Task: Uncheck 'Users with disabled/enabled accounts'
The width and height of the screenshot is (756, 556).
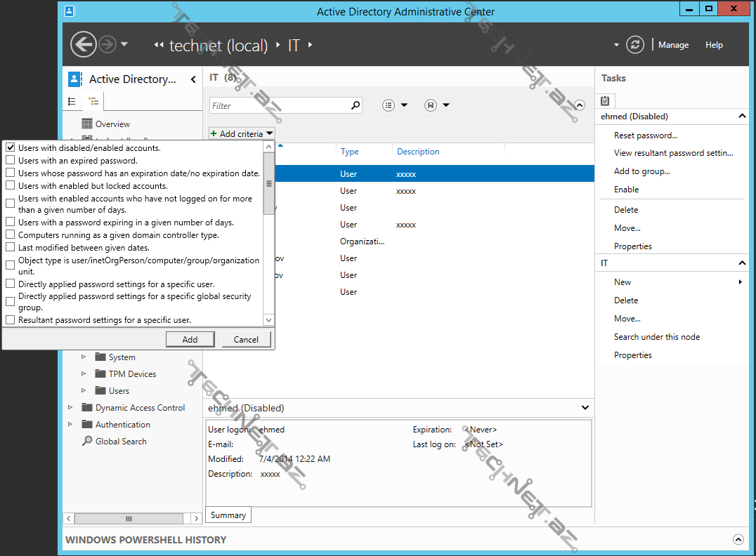Action: tap(10, 146)
